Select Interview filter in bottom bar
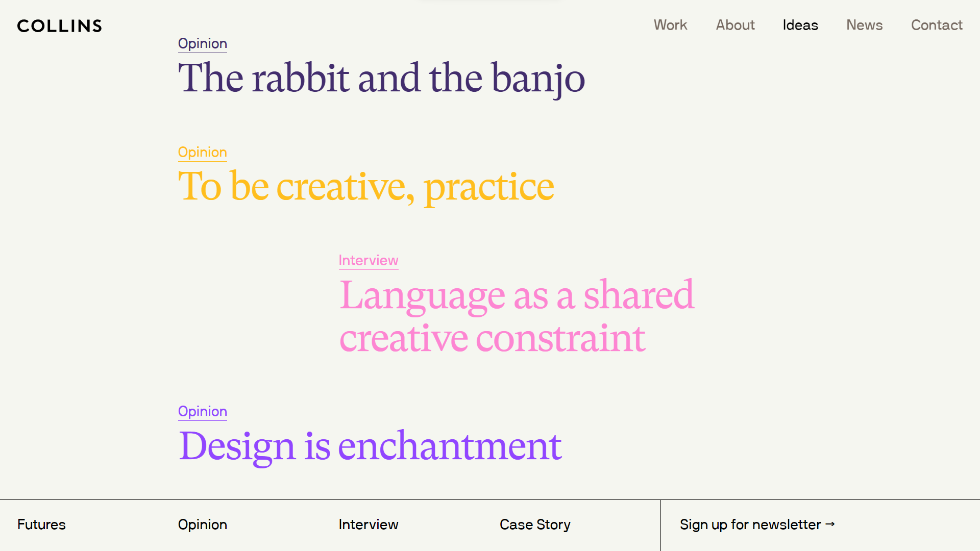The height and width of the screenshot is (551, 980). (369, 524)
